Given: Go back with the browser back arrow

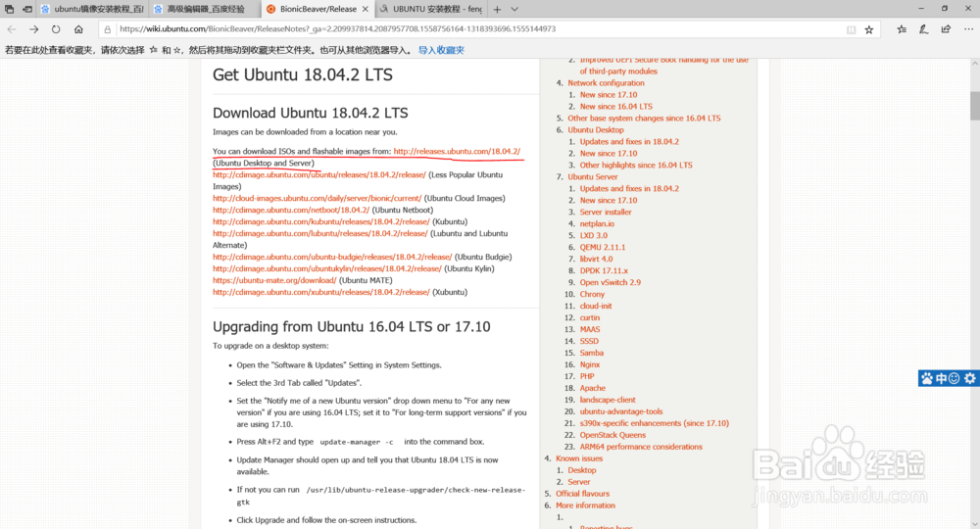Looking at the screenshot, I should click(x=12, y=29).
